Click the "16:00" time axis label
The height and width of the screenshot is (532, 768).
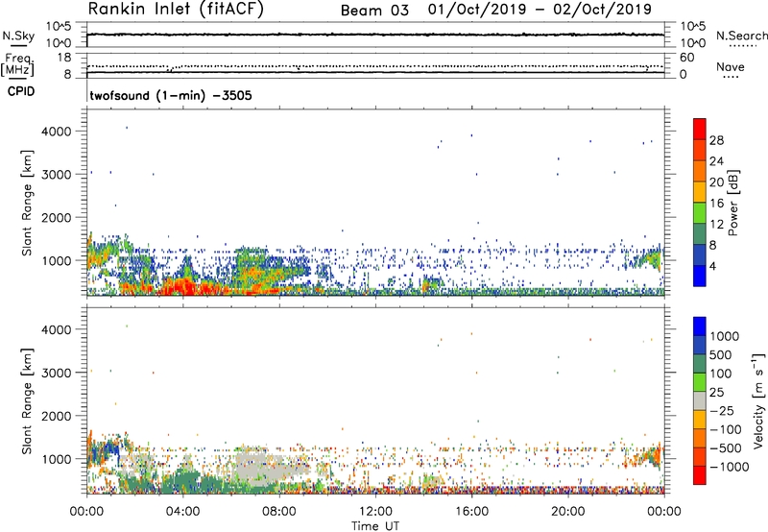tap(471, 512)
